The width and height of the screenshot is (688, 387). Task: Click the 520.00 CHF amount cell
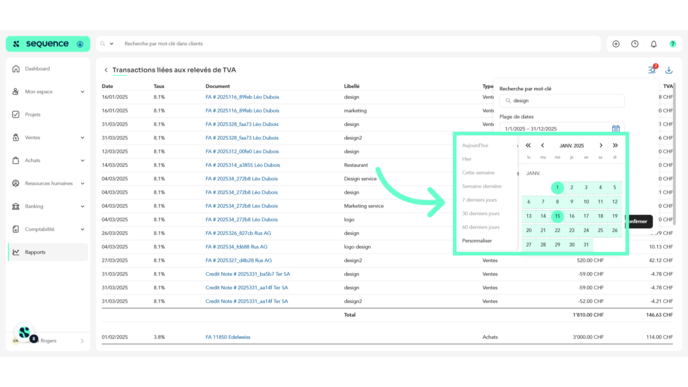coord(590,260)
